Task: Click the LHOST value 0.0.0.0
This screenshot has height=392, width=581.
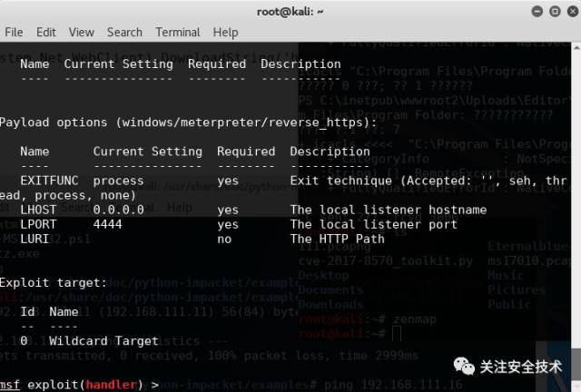Action: click(x=118, y=210)
